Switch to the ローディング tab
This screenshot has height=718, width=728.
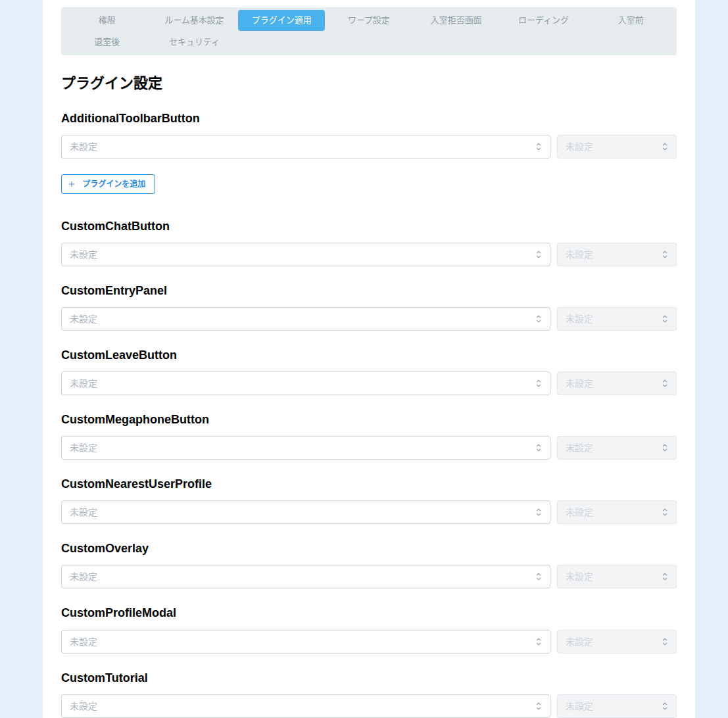click(544, 20)
